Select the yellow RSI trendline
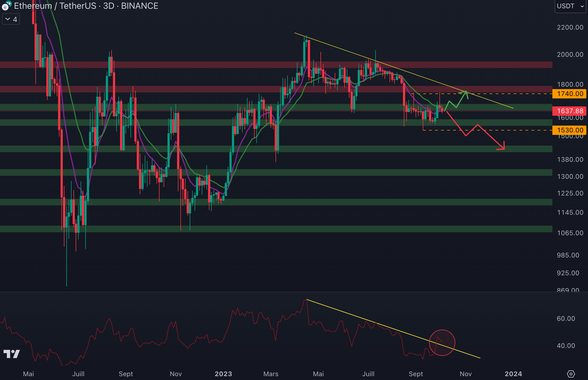 click(x=356, y=316)
